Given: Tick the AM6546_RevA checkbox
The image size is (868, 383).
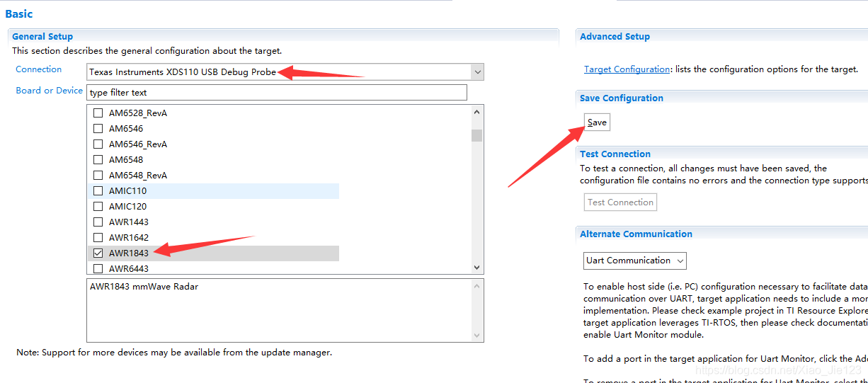Looking at the screenshot, I should click(98, 144).
